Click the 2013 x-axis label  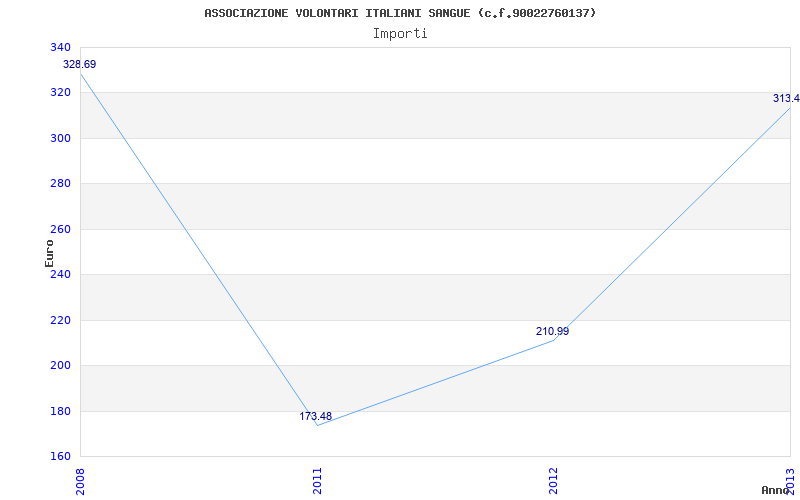(790, 481)
